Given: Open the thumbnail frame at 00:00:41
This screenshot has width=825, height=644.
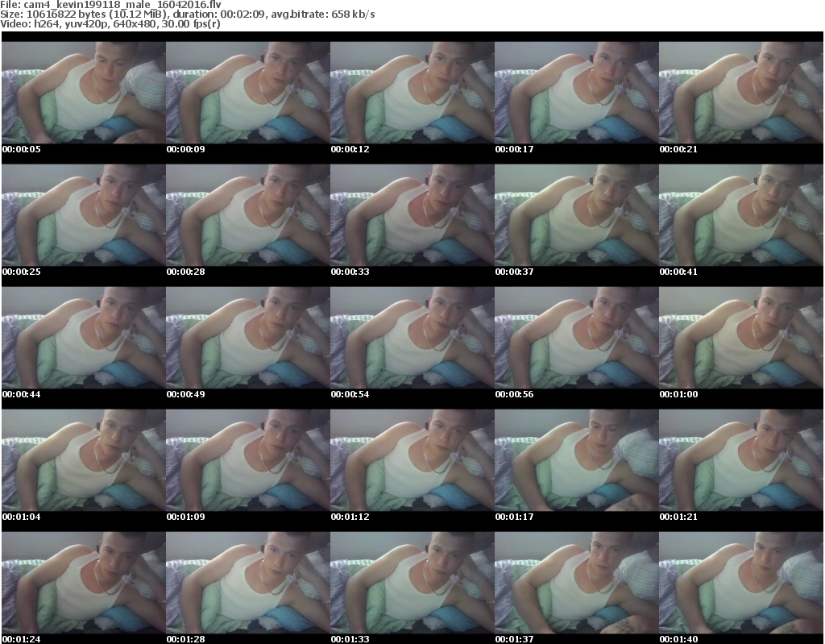Looking at the screenshot, I should click(x=741, y=215).
